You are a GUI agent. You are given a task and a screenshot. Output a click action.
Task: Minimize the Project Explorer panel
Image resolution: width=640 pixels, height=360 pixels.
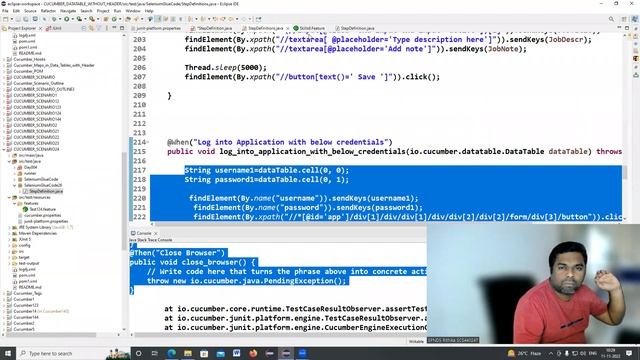click(114, 28)
